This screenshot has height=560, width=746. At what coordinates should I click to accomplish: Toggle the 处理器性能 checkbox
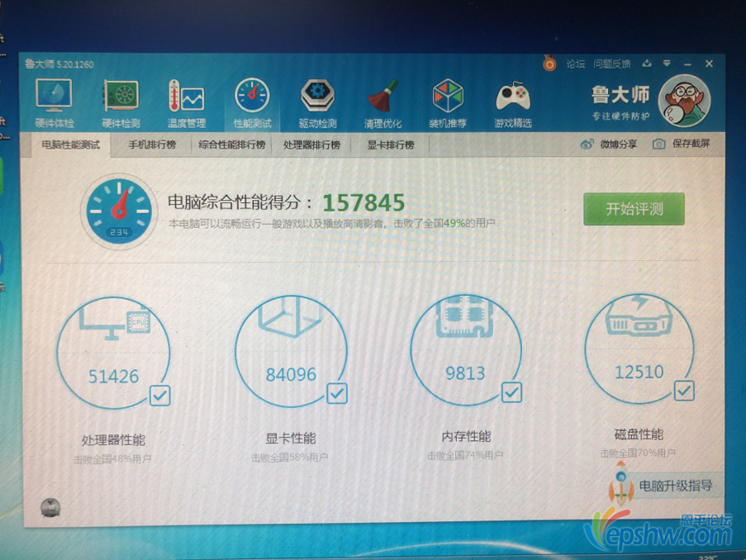tap(160, 396)
